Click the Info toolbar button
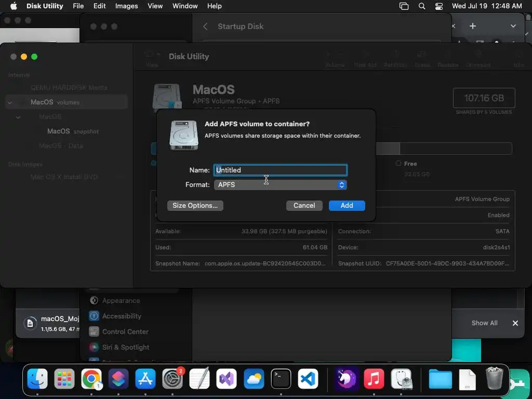 tap(518, 59)
